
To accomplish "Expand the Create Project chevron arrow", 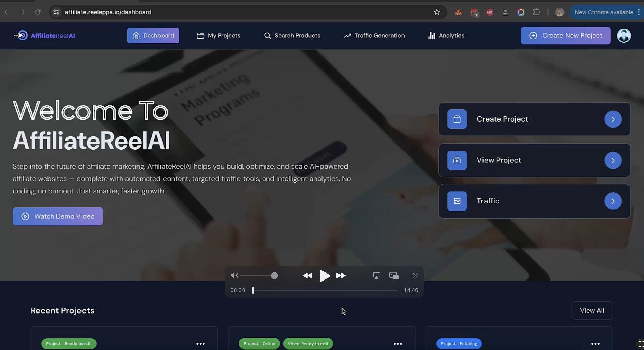I will (x=613, y=119).
